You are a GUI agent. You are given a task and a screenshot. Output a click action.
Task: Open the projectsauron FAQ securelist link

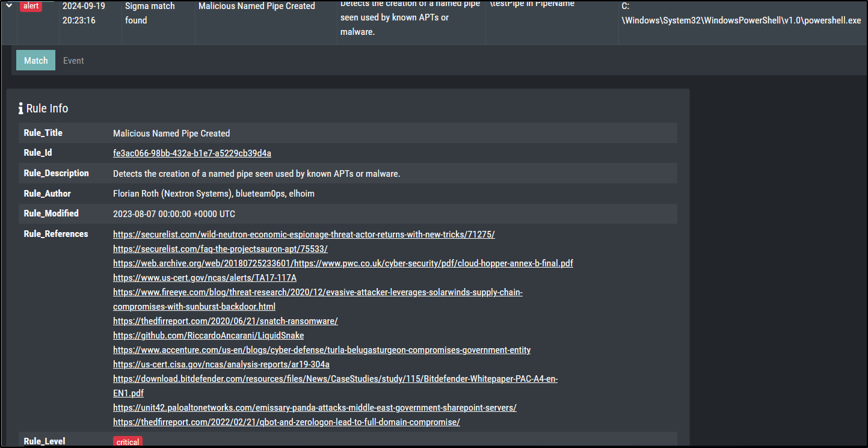click(220, 248)
